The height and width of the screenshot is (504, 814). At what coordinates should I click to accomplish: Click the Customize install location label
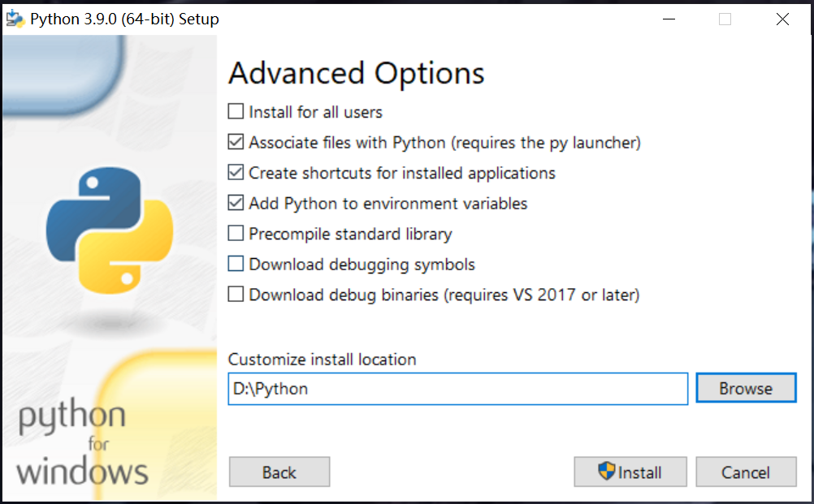[x=322, y=360]
